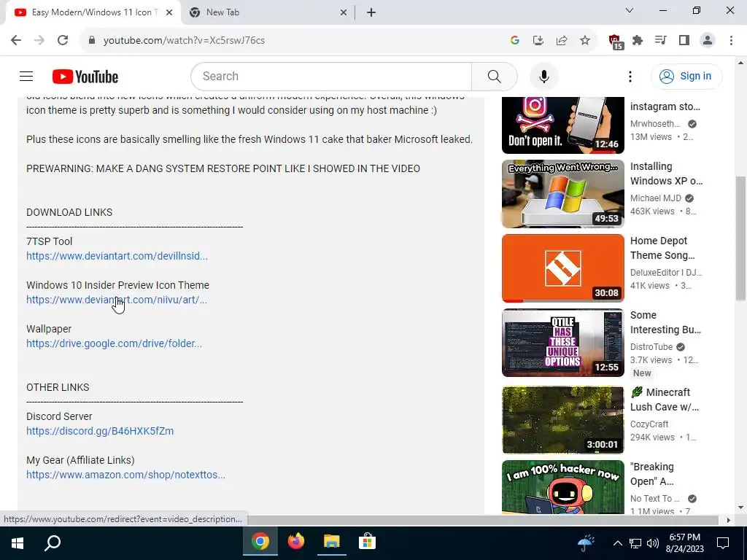
Task: Open the YouTube hamburger guide menu
Action: tap(26, 76)
